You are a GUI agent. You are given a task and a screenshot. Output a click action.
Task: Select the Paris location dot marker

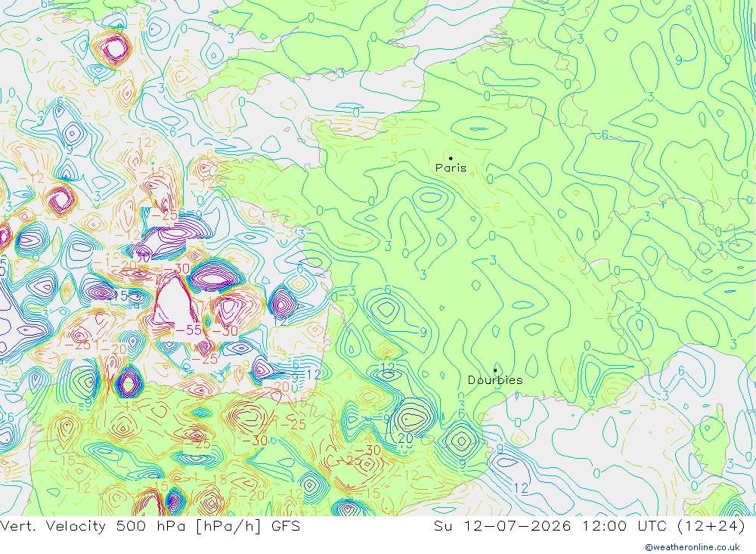[x=451, y=158]
